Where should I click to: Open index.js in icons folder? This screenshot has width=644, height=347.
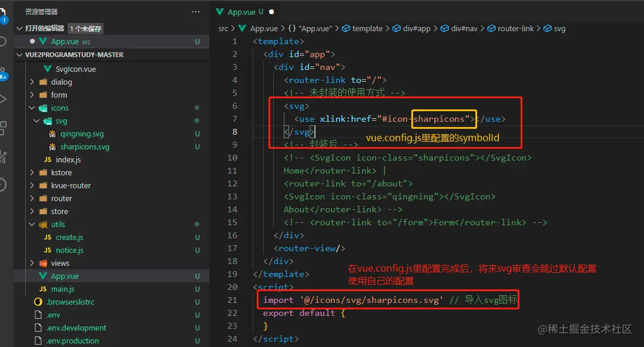68,159
